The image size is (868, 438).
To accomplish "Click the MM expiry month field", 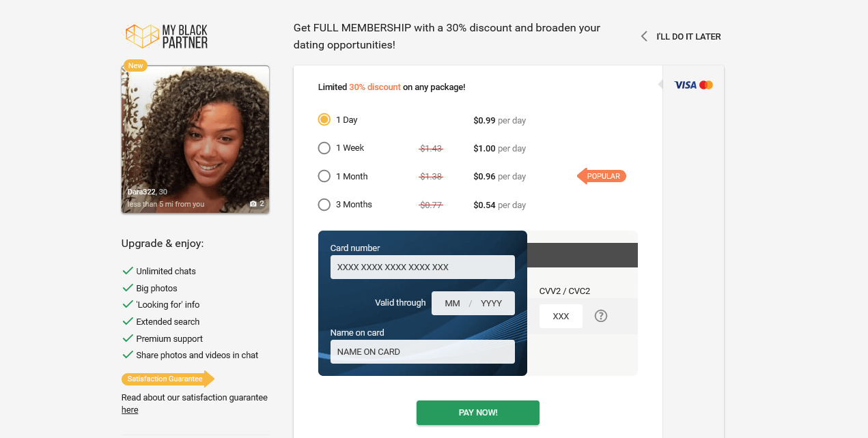I will (x=452, y=304).
